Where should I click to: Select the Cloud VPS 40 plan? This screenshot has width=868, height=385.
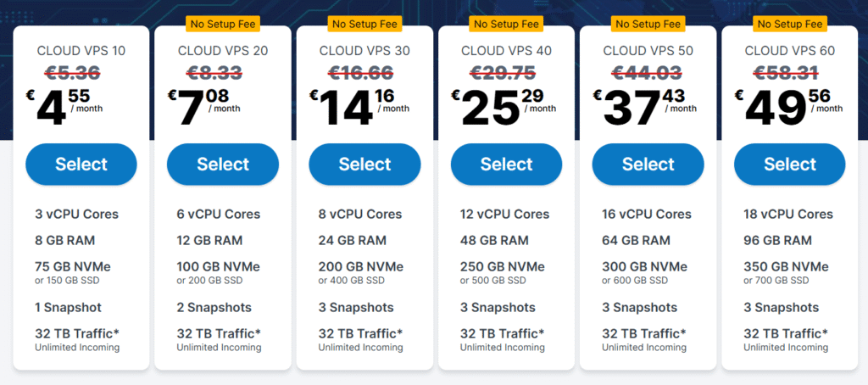(507, 164)
